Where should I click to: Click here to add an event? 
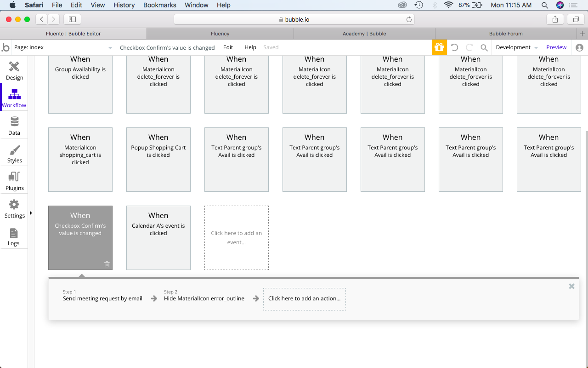tap(237, 238)
